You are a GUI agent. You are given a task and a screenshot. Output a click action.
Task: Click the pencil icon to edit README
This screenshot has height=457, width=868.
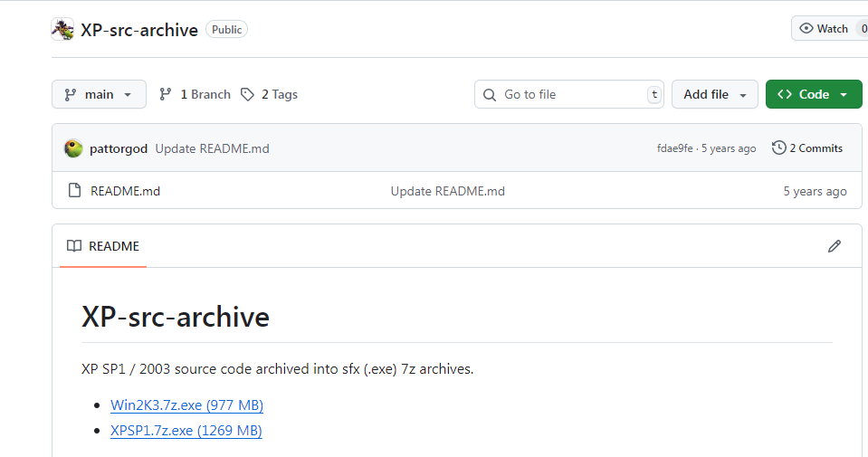click(x=834, y=246)
